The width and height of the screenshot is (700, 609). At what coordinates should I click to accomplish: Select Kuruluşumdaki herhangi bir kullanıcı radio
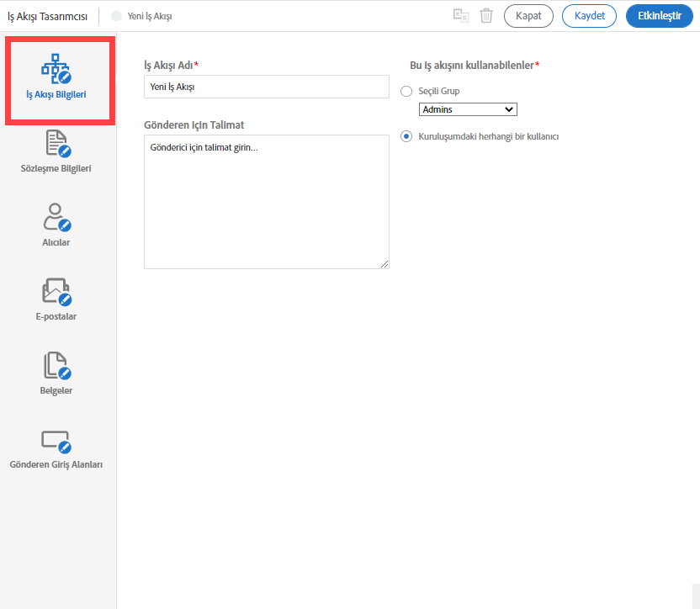406,136
